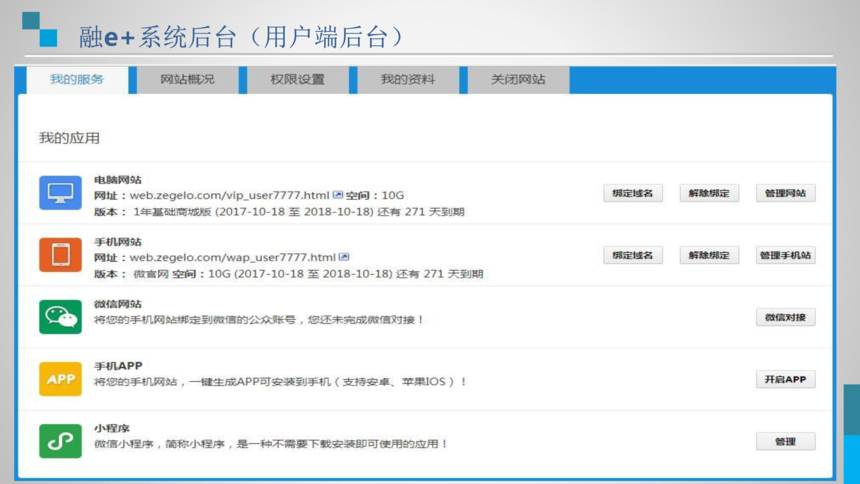Switch to 我的服务 tab
860x484 pixels.
(x=77, y=80)
